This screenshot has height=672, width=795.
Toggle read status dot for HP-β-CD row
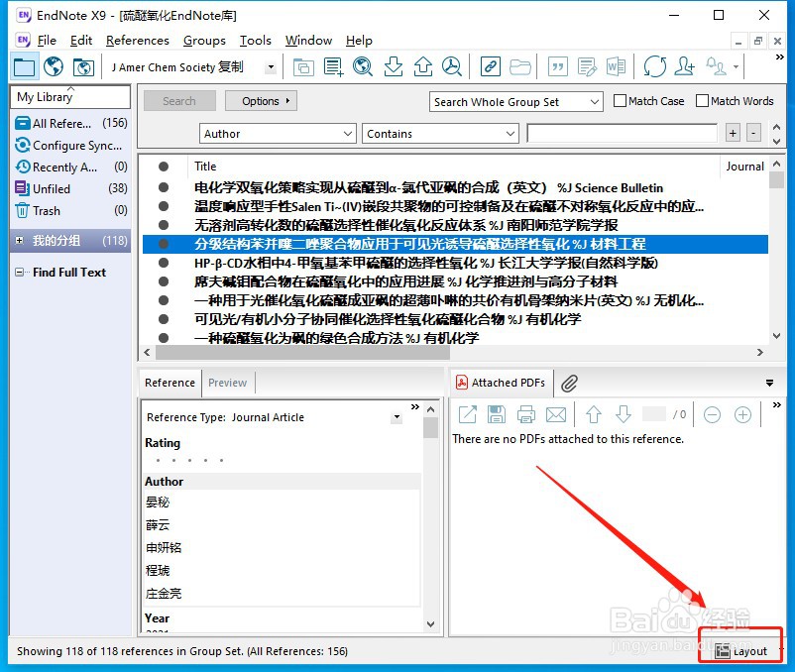point(164,263)
